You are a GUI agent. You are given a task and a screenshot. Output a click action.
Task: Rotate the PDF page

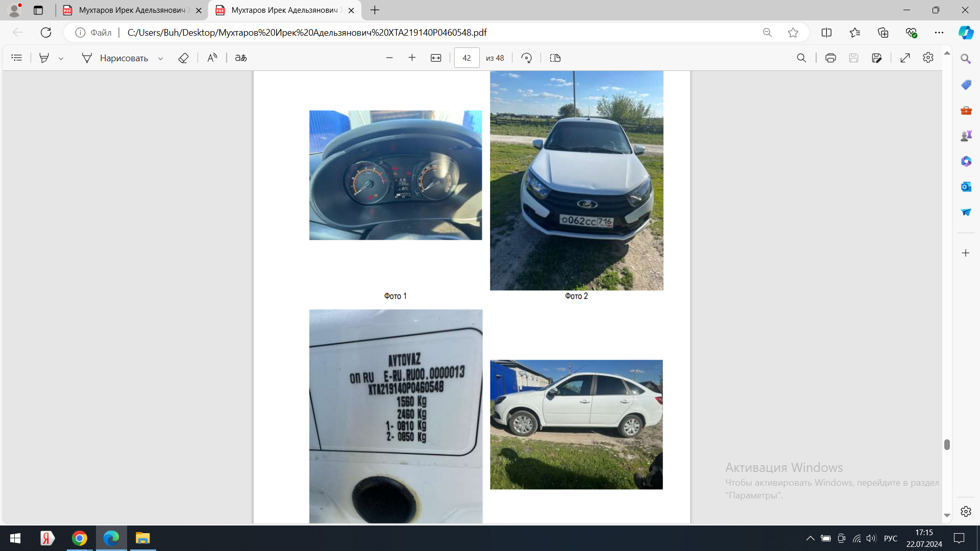pos(527,58)
